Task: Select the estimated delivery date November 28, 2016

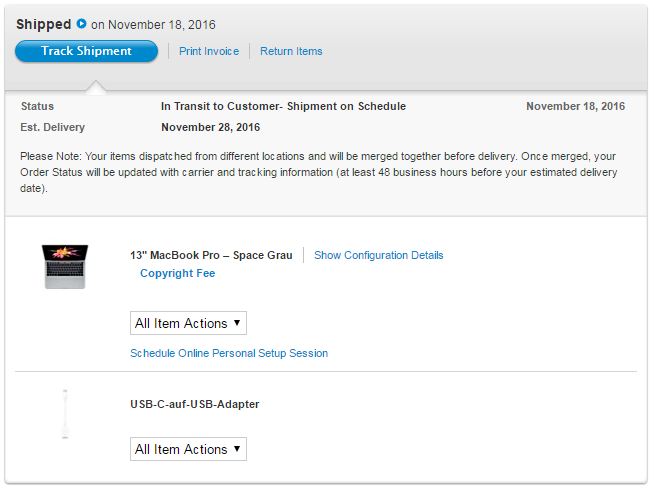Action: [x=210, y=127]
